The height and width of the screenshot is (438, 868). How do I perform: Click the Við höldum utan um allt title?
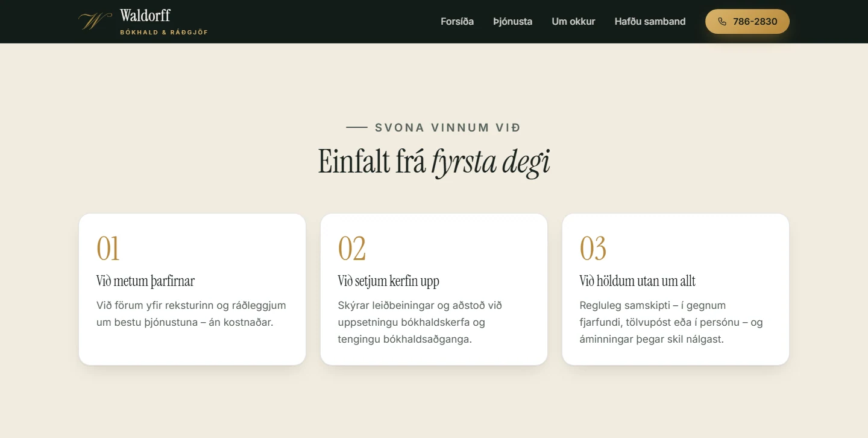tap(638, 281)
